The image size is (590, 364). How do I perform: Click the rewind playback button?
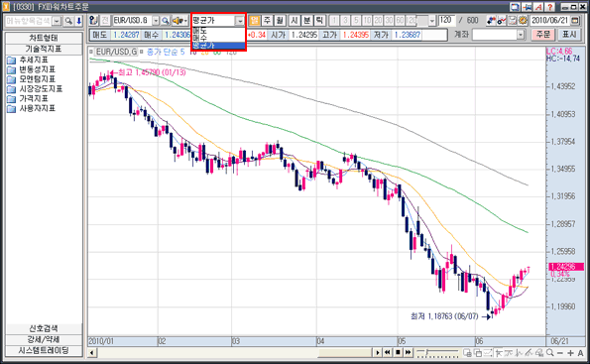pos(387,353)
